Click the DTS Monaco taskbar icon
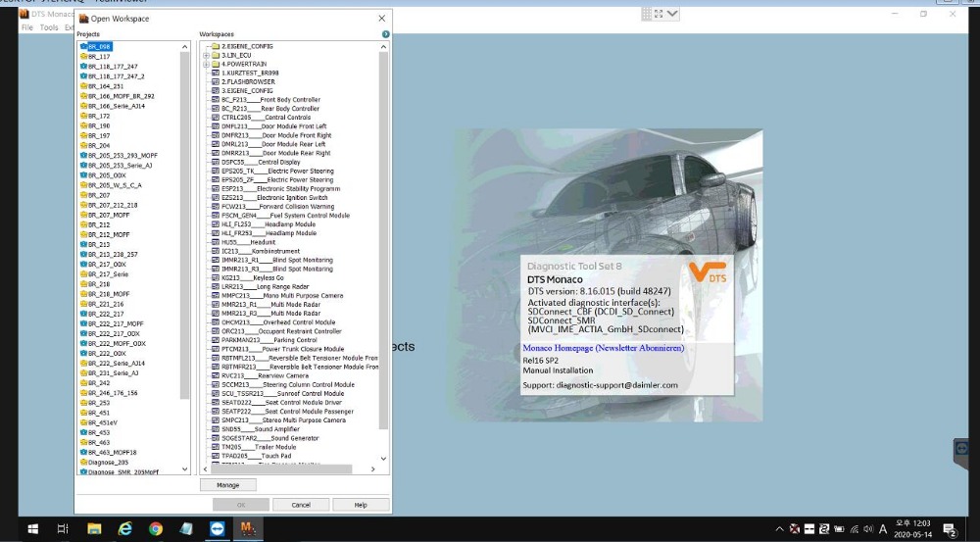This screenshot has width=980, height=542. tap(248, 529)
